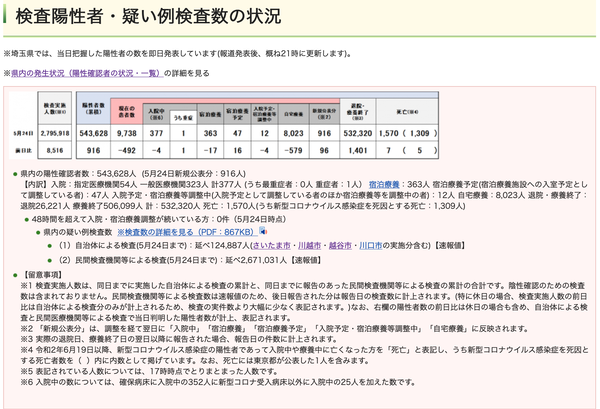Click the ※5 note about 17時時点
600x409 pixels.
[x=149, y=371]
